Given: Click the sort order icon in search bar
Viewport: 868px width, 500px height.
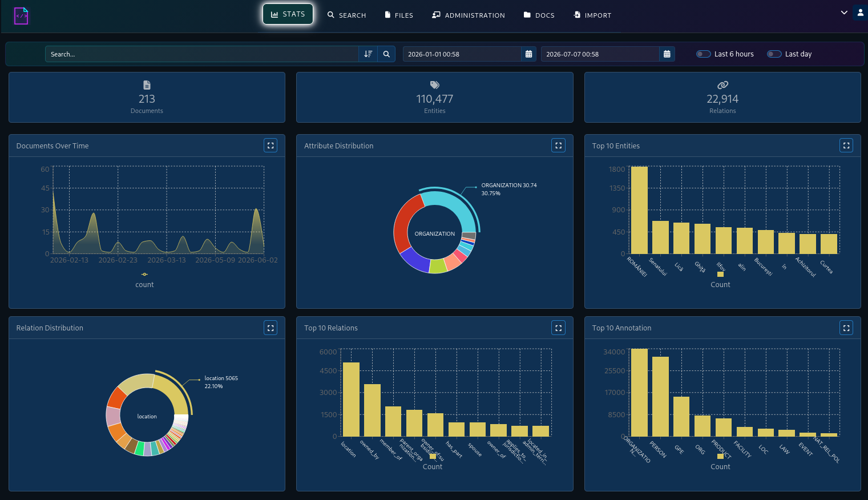Looking at the screenshot, I should tap(368, 54).
